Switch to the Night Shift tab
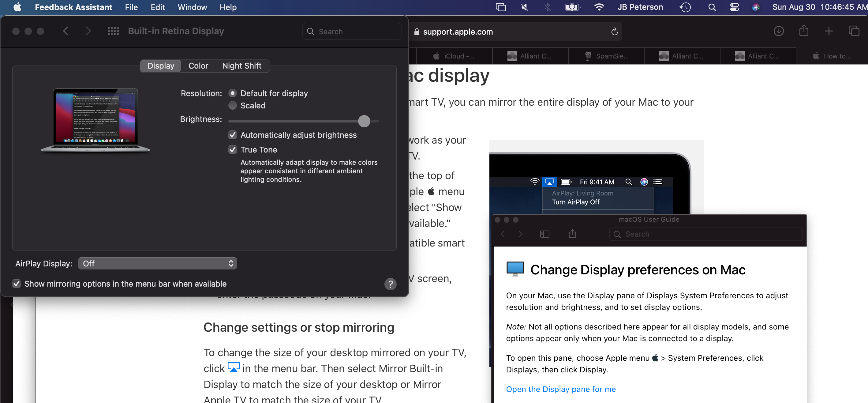The width and height of the screenshot is (868, 403). pos(241,66)
